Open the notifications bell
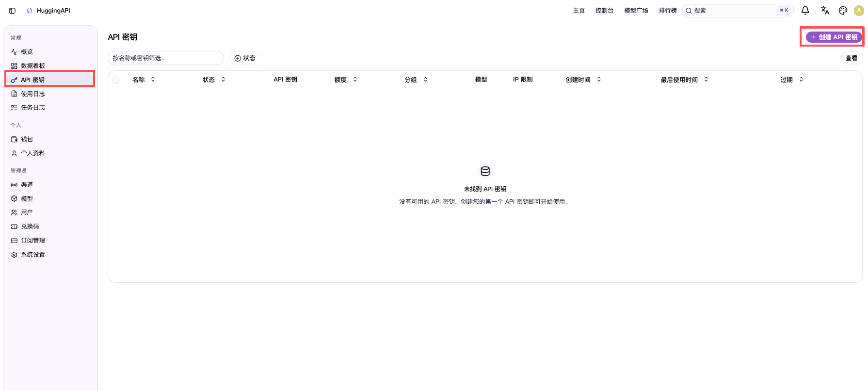 [x=805, y=10]
